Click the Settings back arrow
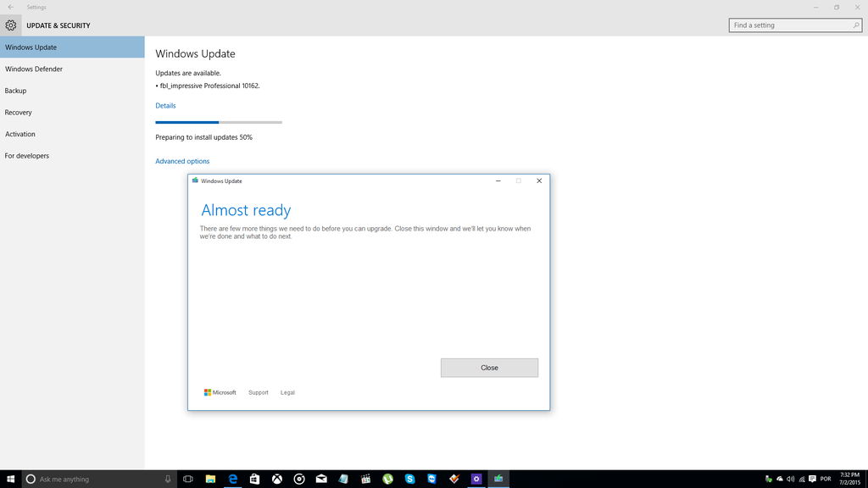 10,7
